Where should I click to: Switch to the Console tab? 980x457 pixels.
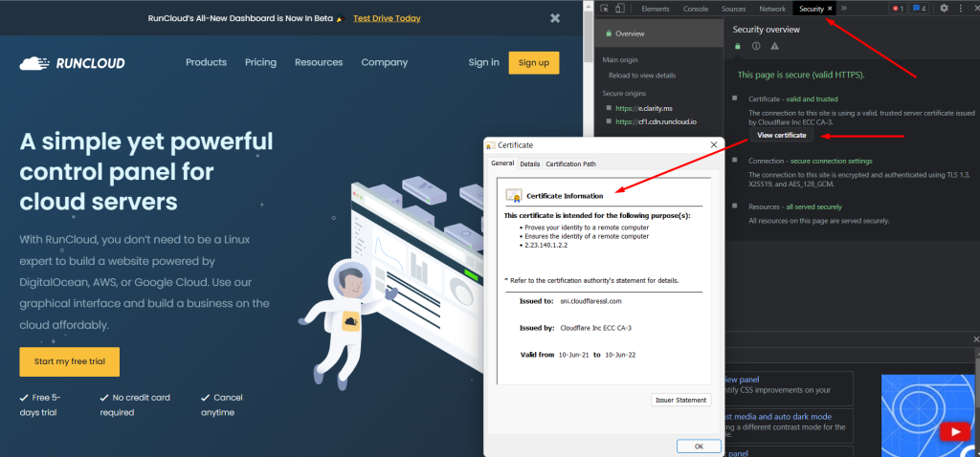click(x=696, y=9)
